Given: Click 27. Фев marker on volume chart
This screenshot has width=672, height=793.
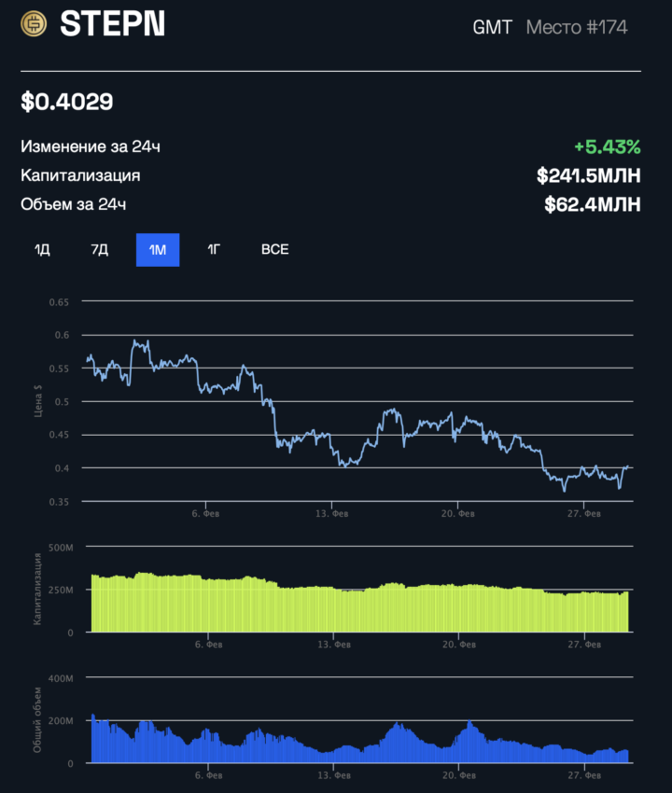Looking at the screenshot, I should pos(584,774).
